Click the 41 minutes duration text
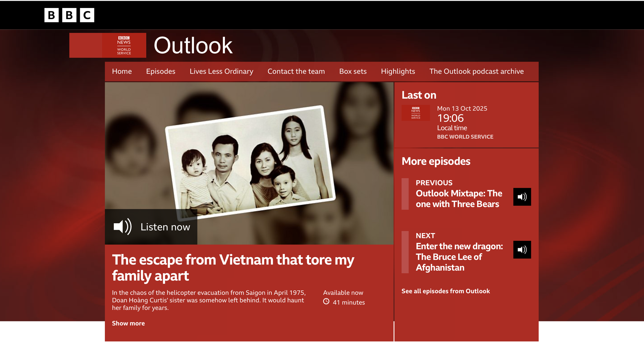 [349, 302]
